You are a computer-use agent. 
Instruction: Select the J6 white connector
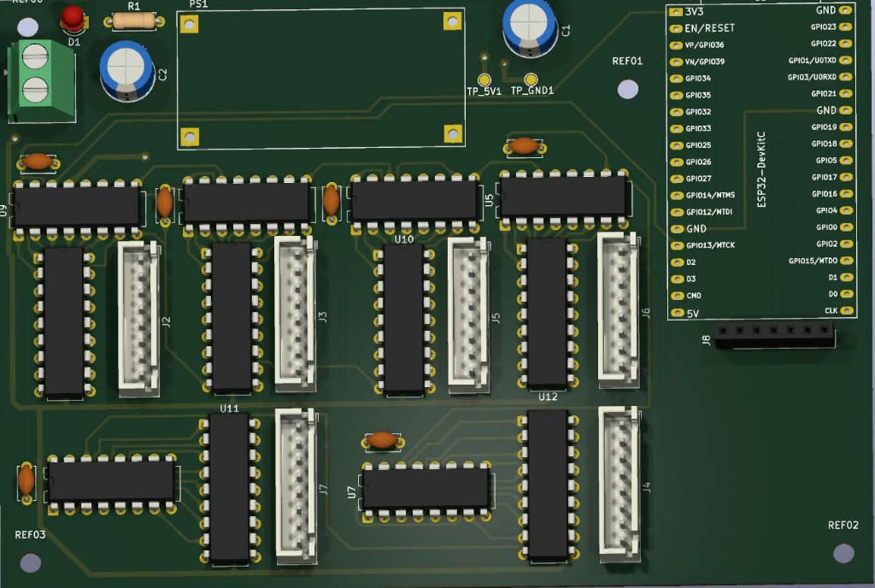pyautogui.click(x=619, y=310)
